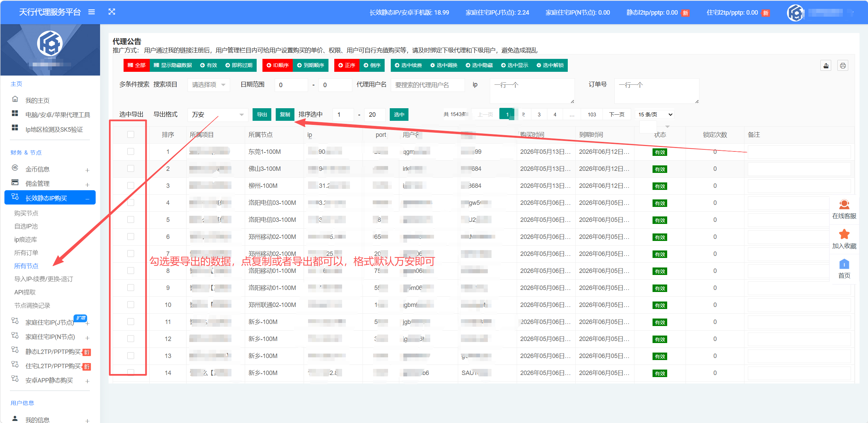This screenshot has width=868, height=423.
Task: Open 购买节点 submenu item
Action: click(26, 213)
